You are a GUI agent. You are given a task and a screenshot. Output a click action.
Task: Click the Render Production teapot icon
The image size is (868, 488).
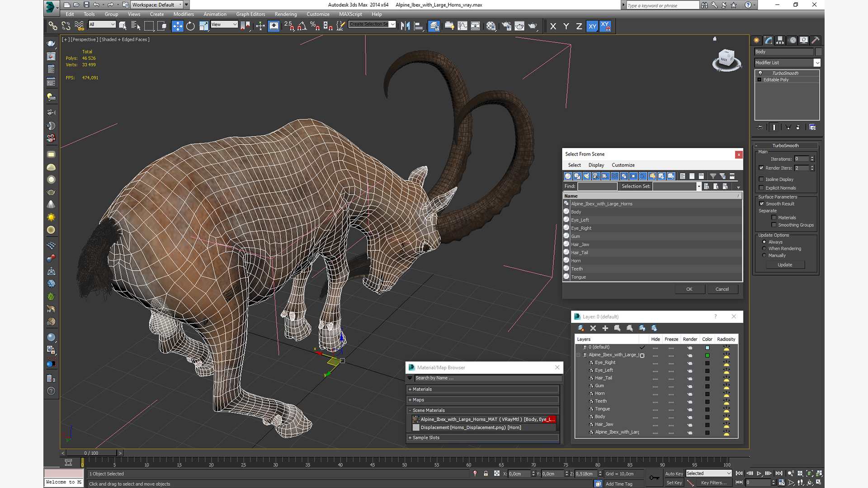tap(533, 26)
